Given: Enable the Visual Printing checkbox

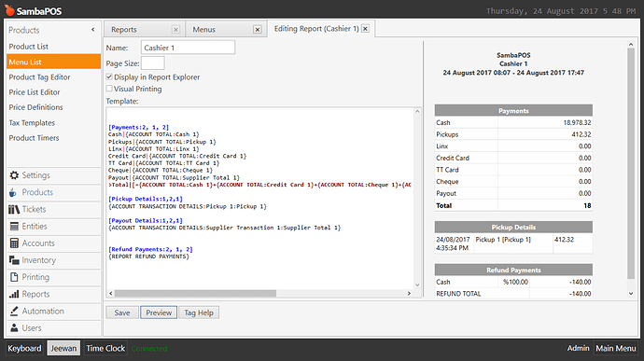Looking at the screenshot, I should [x=109, y=89].
